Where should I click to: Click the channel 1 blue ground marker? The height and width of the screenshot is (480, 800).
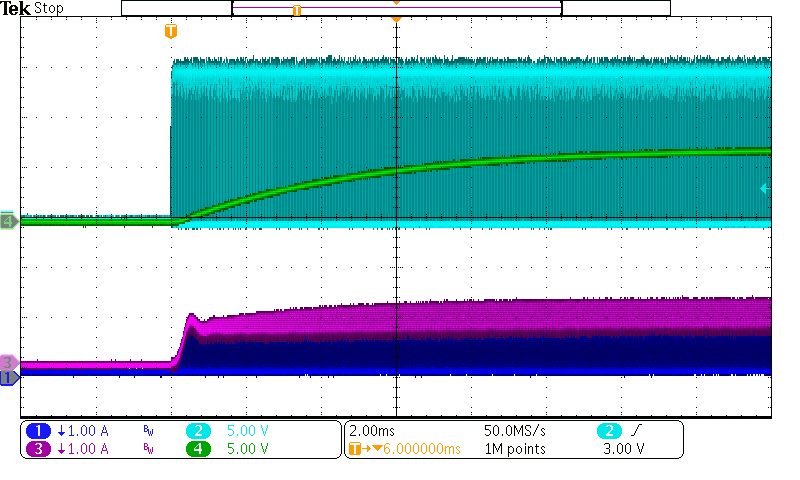(8, 378)
